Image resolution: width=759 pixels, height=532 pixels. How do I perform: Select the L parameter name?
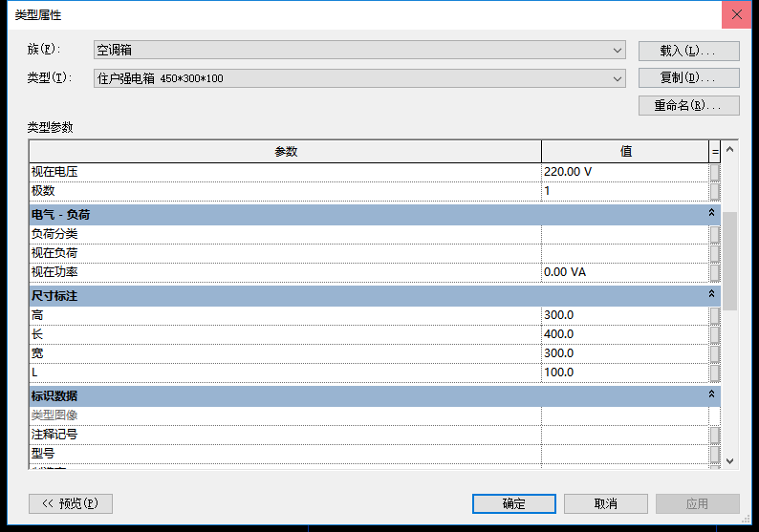click(x=34, y=372)
